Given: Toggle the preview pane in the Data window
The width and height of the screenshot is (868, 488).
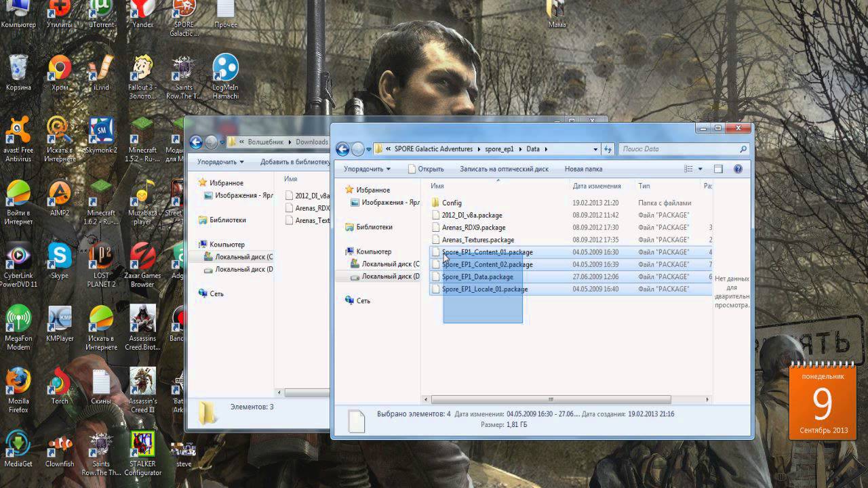Looking at the screenshot, I should click(x=718, y=169).
